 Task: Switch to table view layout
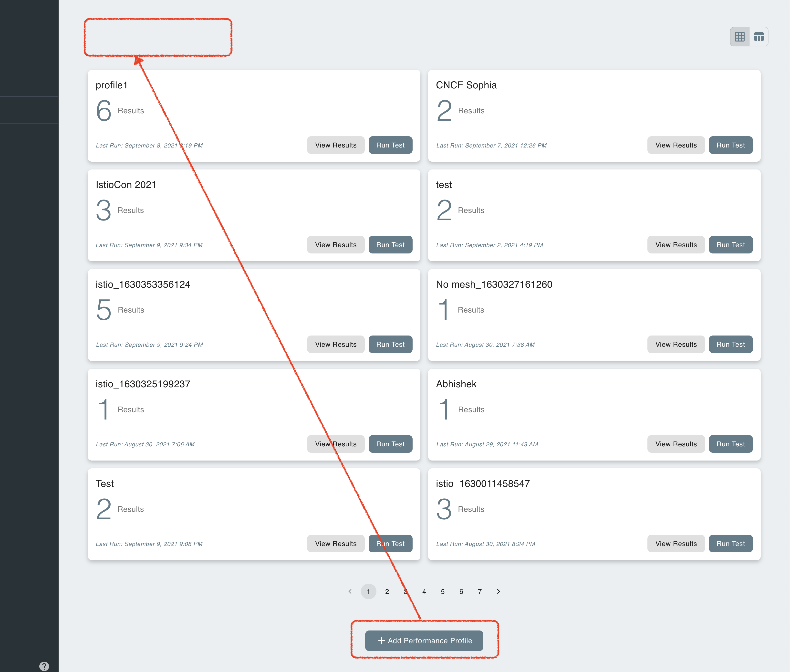[758, 36]
